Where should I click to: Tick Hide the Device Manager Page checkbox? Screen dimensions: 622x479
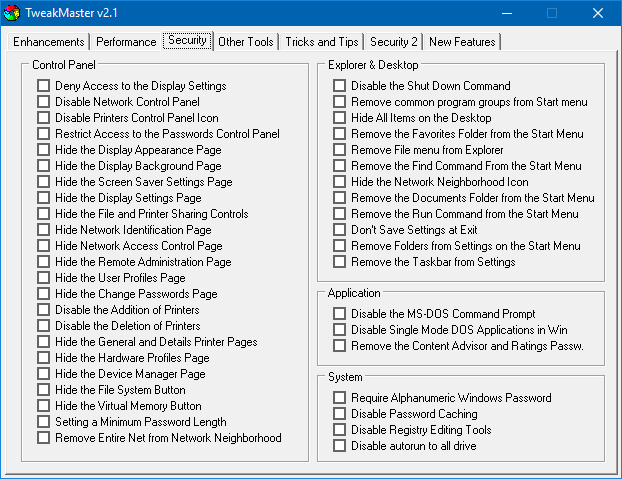(44, 374)
